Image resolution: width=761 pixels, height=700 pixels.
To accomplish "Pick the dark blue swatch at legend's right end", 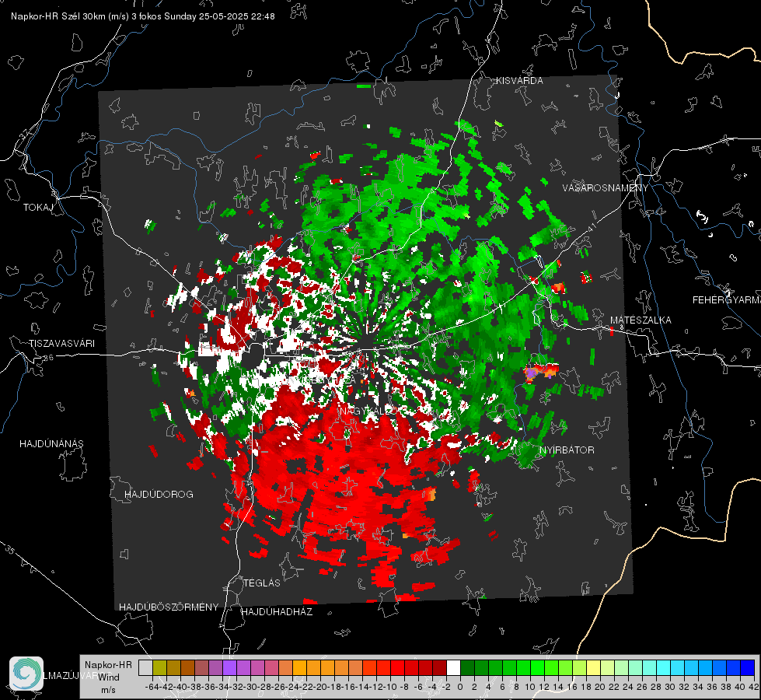I will (748, 667).
